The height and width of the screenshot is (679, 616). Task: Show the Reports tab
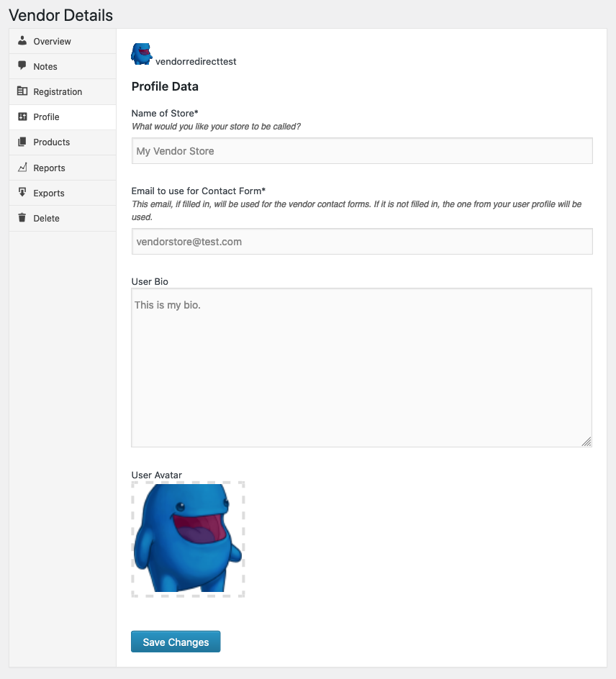point(49,168)
